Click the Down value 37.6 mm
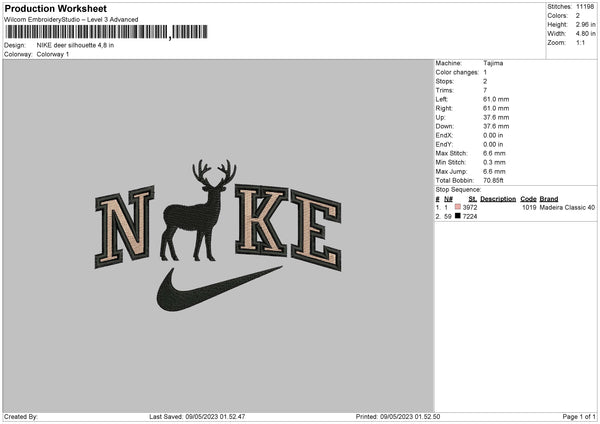Screen dimensions: 600x424 coord(496,126)
